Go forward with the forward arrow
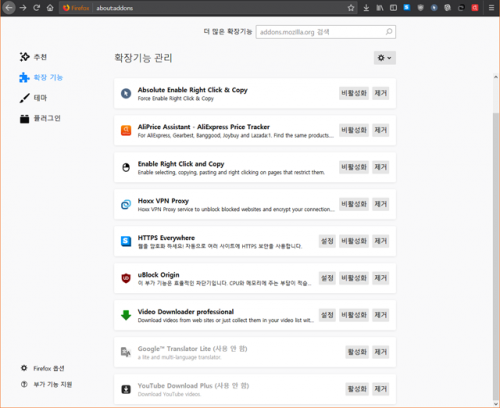The width and height of the screenshot is (500, 408). point(23,8)
